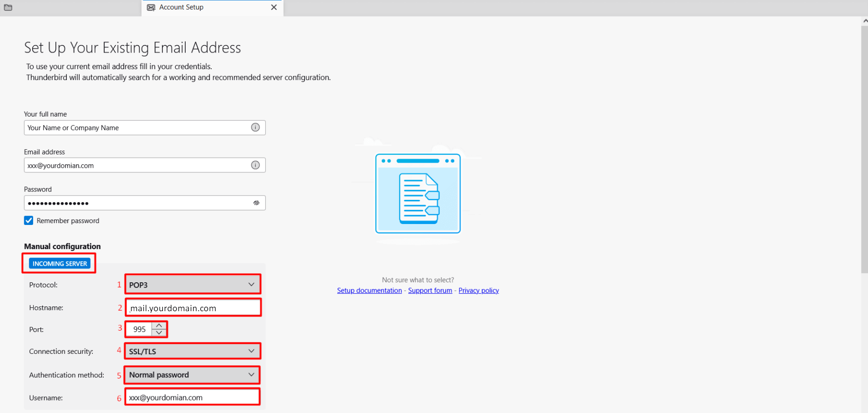The width and height of the screenshot is (868, 413).
Task: Decrease the port number with down arrow
Action: click(159, 332)
